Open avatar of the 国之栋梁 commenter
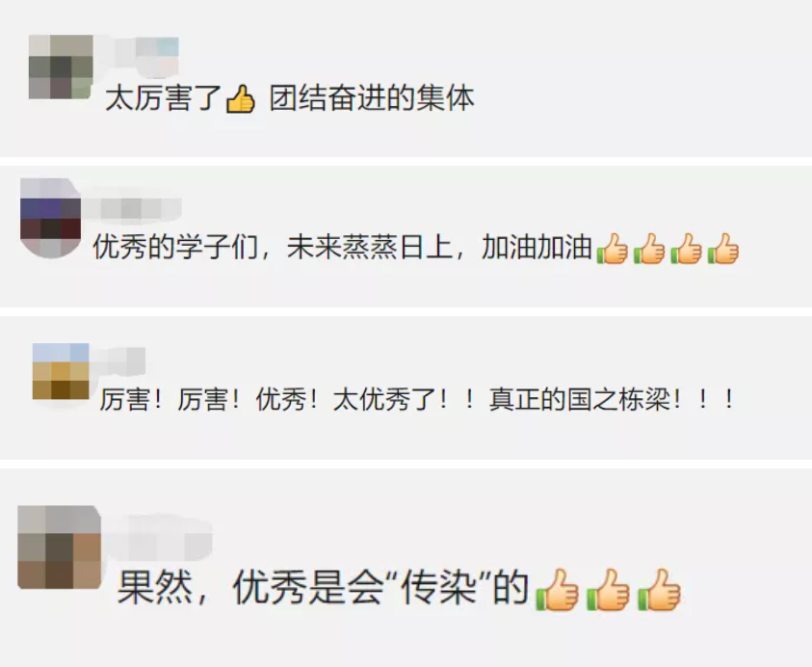 pyautogui.click(x=61, y=371)
